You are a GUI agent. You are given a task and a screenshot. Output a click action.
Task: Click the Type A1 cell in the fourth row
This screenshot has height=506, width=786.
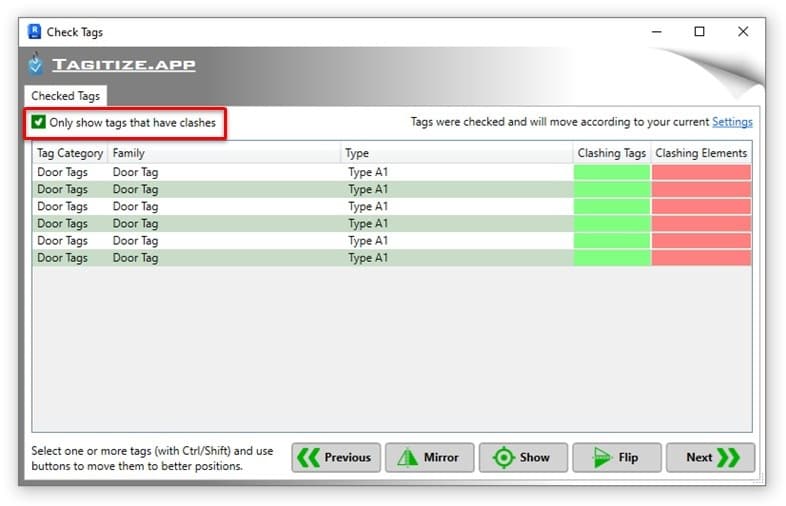[x=456, y=223]
